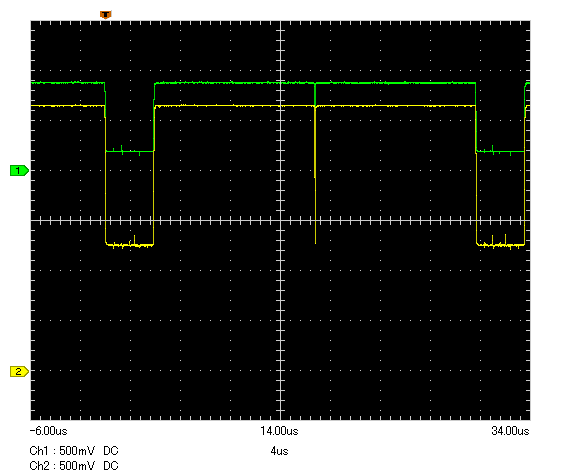Click the graticule center crosshair intersection

[x=280, y=221]
